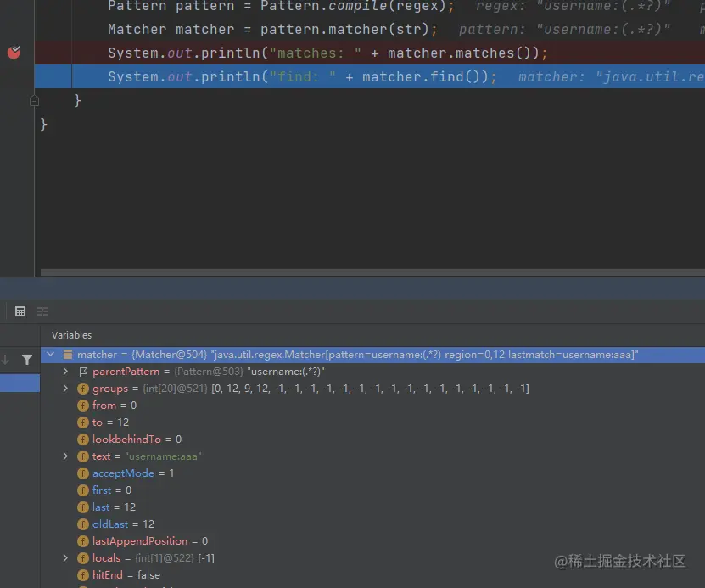Click the parentPattern value "username:(.*?)"
Image resolution: width=705 pixels, height=588 pixels.
pos(286,372)
